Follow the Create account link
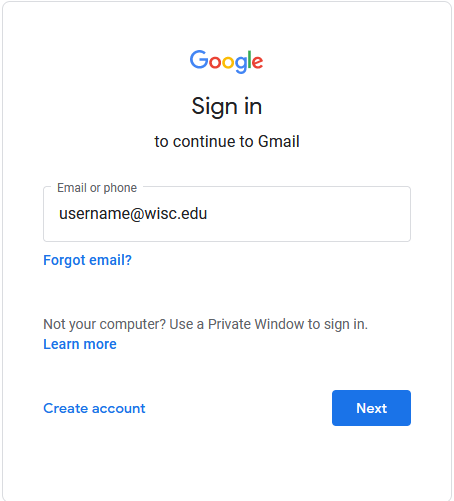Screen dimensions: 454x501 (x=94, y=408)
